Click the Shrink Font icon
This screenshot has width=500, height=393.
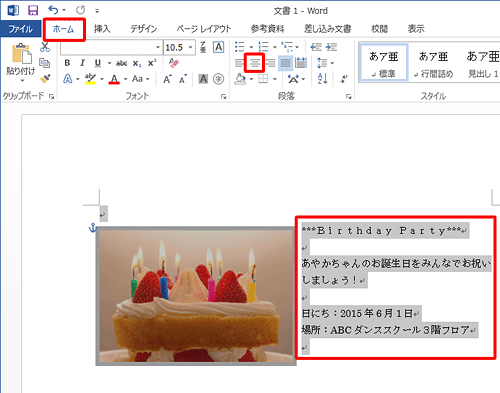coord(182,79)
